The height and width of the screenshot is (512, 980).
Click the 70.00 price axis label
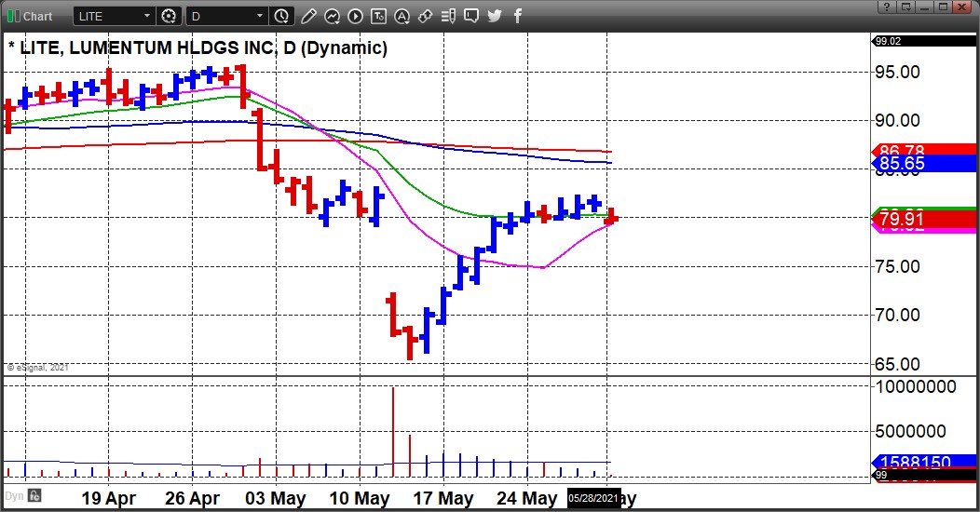[x=897, y=315]
